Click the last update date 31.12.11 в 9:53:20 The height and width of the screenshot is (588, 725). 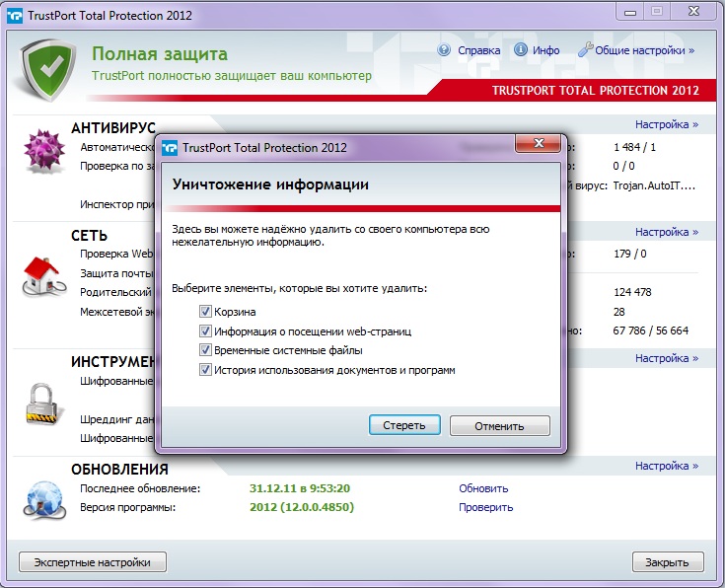coord(300,488)
